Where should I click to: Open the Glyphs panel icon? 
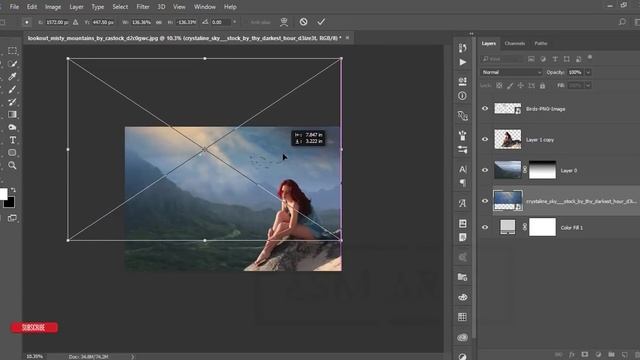click(462, 203)
